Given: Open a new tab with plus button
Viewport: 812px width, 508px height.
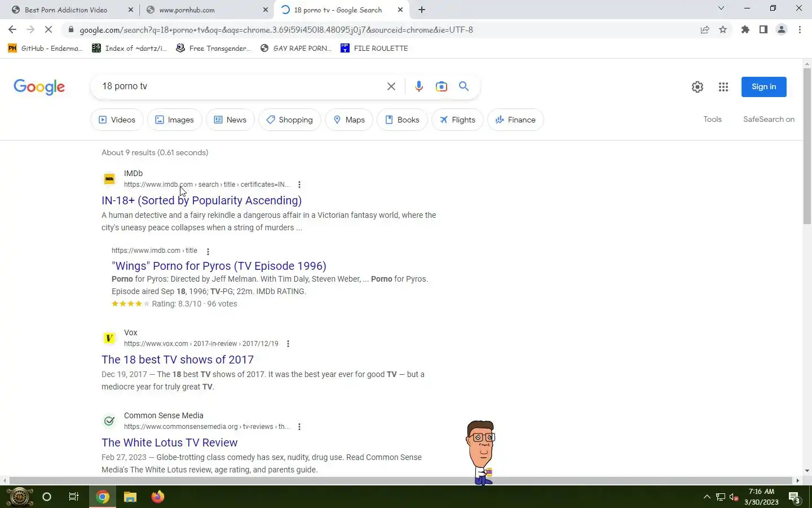Looking at the screenshot, I should pyautogui.click(x=422, y=10).
